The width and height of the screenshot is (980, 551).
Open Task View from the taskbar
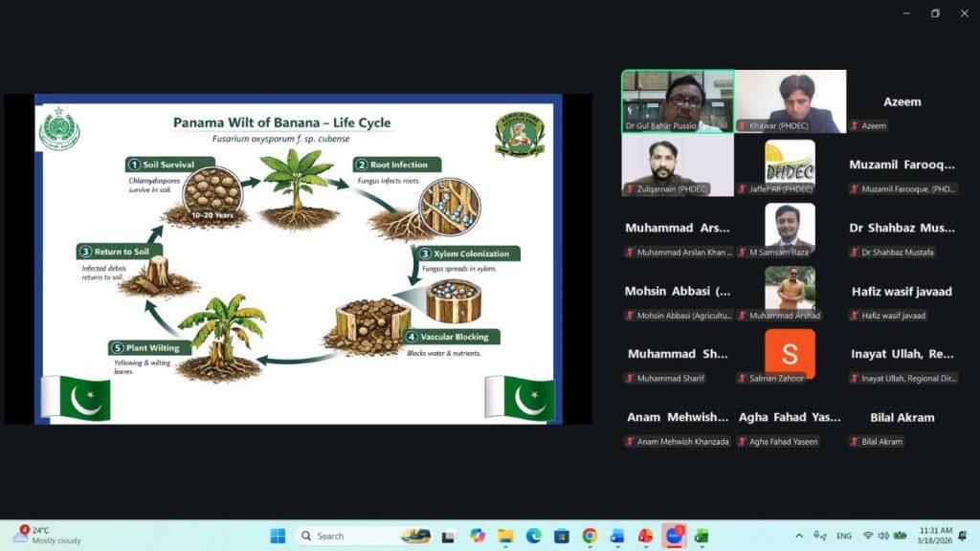(448, 536)
